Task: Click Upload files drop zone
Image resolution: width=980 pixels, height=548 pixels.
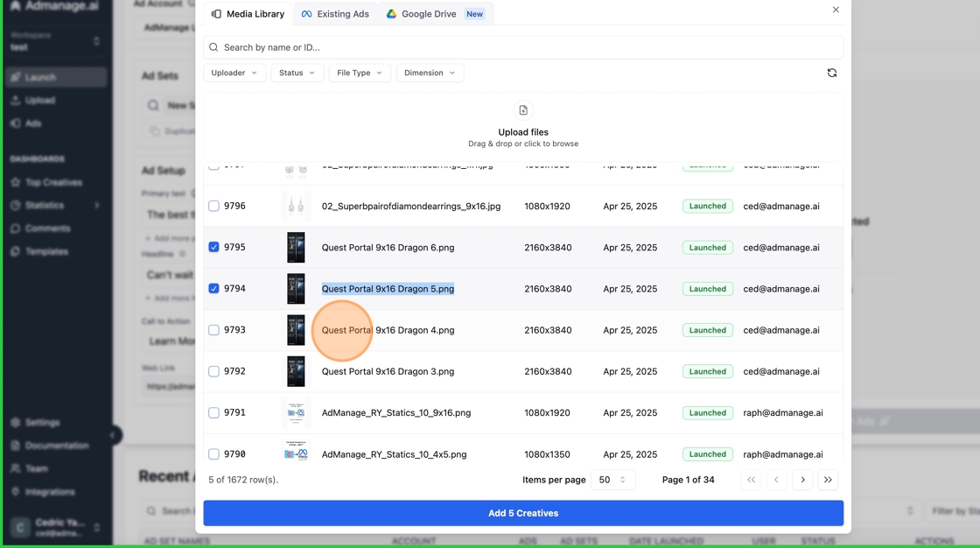Action: click(523, 127)
